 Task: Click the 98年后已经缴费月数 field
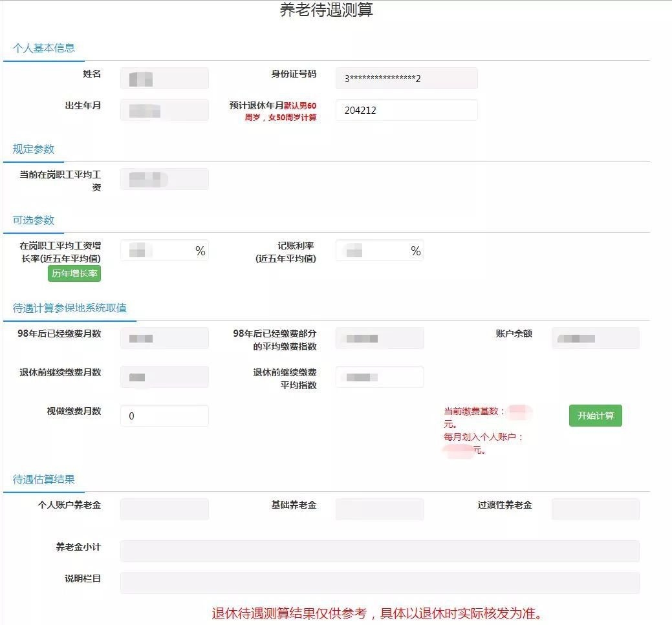click(x=164, y=338)
